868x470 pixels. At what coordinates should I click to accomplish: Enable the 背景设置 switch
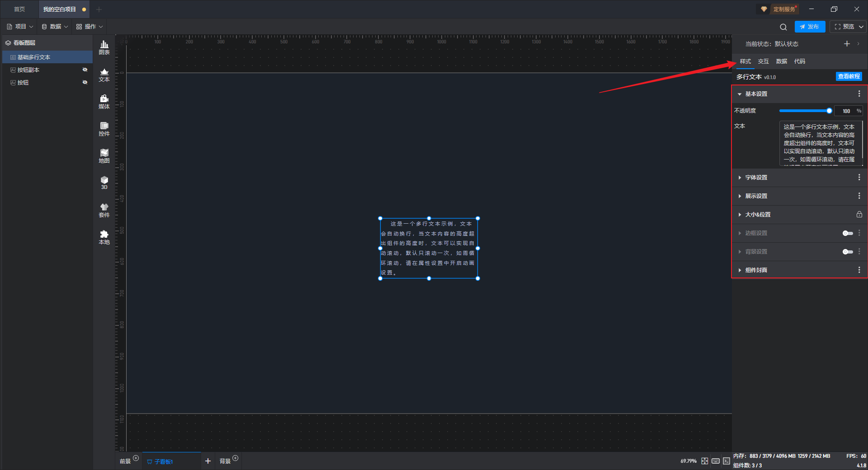pyautogui.click(x=848, y=252)
